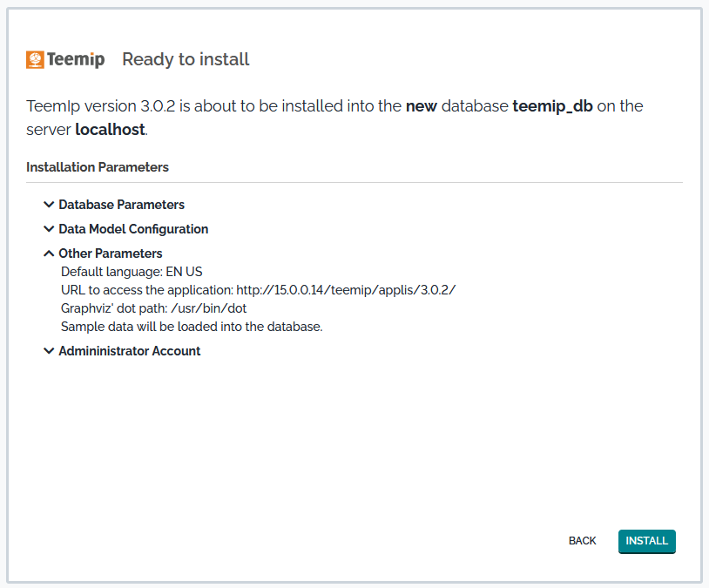Click the Graphviz dot path line
The width and height of the screenshot is (709, 588).
154,308
